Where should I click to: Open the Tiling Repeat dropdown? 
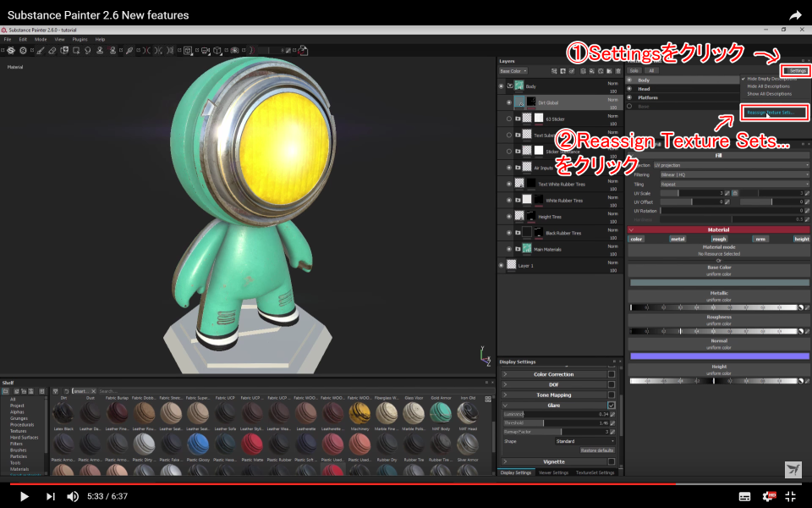pyautogui.click(x=734, y=184)
